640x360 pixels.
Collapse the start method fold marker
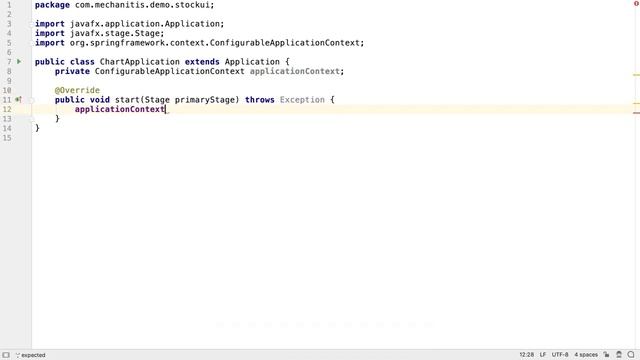[x=31, y=100]
